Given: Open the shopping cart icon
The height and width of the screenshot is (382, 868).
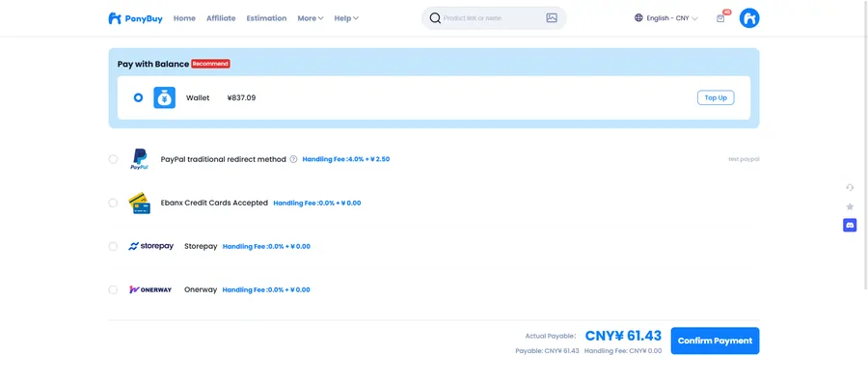Looking at the screenshot, I should point(720,18).
